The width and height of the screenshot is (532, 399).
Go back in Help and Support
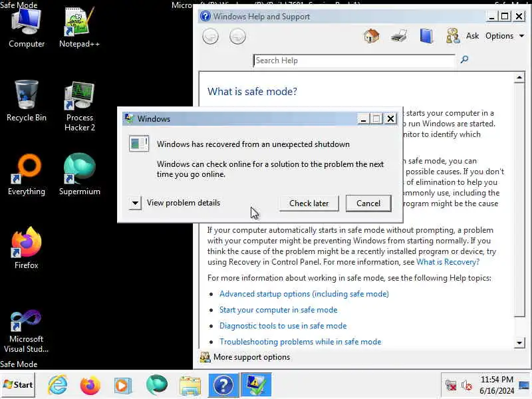[210, 37]
